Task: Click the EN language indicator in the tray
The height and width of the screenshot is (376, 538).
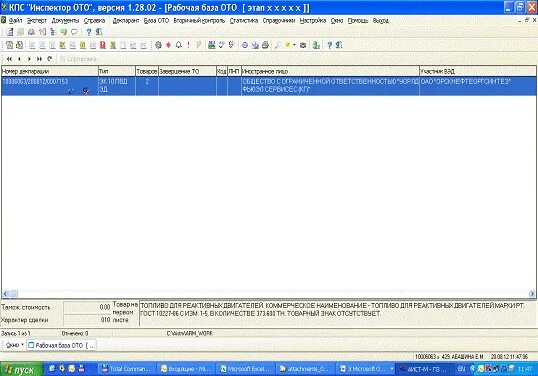Action: coord(461,369)
